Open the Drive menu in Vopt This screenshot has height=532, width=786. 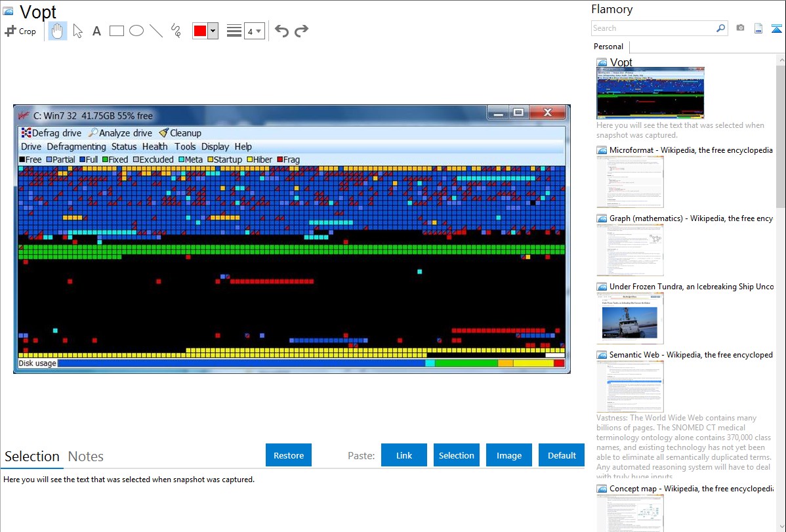[x=31, y=146]
